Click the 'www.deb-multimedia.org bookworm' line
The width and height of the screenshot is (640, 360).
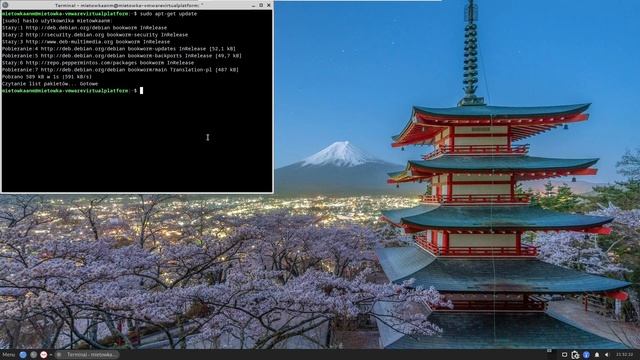(x=86, y=42)
